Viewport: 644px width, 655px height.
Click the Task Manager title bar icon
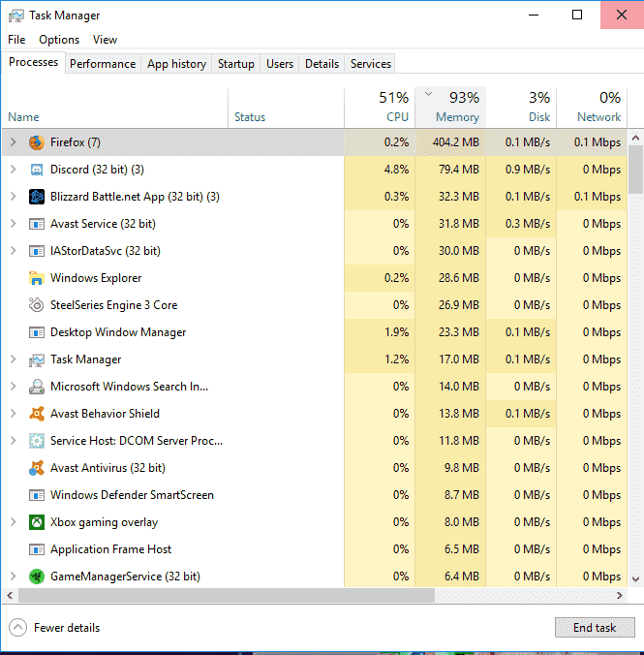[15, 16]
